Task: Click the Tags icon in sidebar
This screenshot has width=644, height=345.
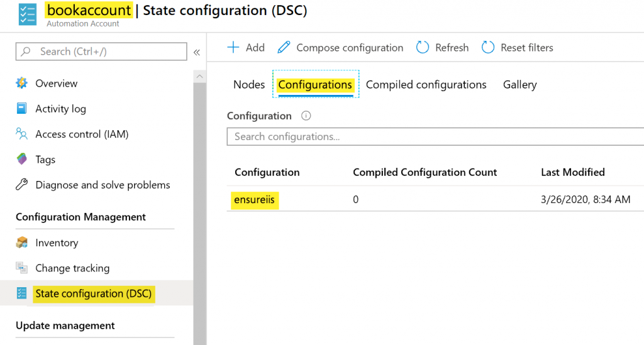Action: coord(22,160)
